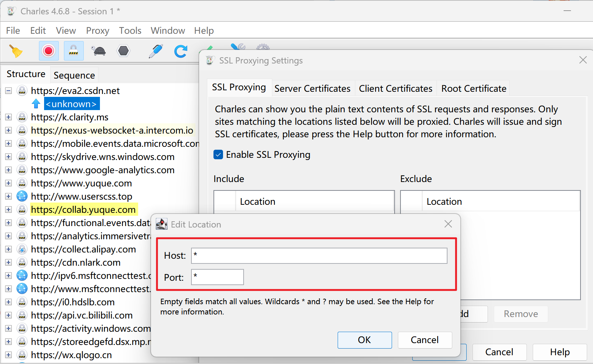
Task: Click the blue repeat request icon
Action: click(x=181, y=51)
